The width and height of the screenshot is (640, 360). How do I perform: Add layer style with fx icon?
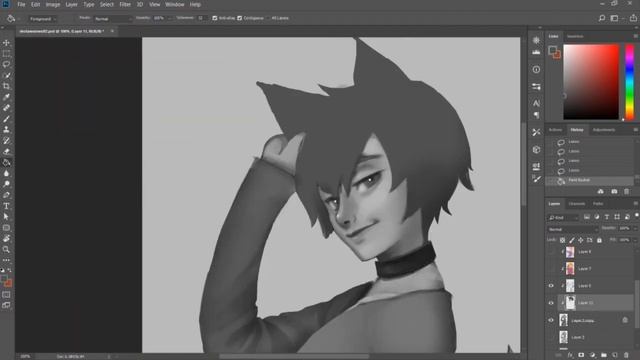point(570,355)
